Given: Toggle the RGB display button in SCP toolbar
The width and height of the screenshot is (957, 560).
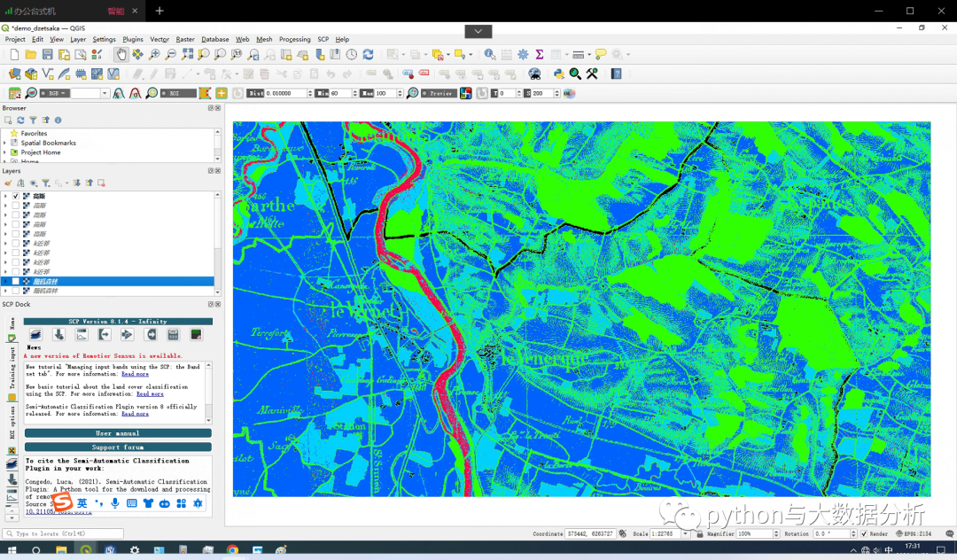Looking at the screenshot, I should coord(54,93).
